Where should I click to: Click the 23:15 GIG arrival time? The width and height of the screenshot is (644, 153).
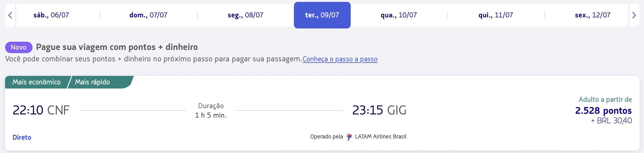click(379, 110)
